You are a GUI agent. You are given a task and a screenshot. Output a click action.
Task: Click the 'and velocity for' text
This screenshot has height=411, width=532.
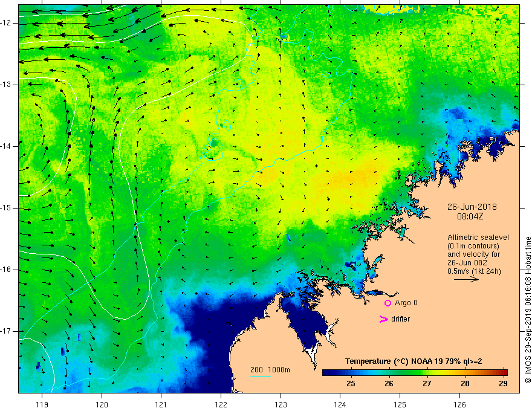(x=473, y=254)
